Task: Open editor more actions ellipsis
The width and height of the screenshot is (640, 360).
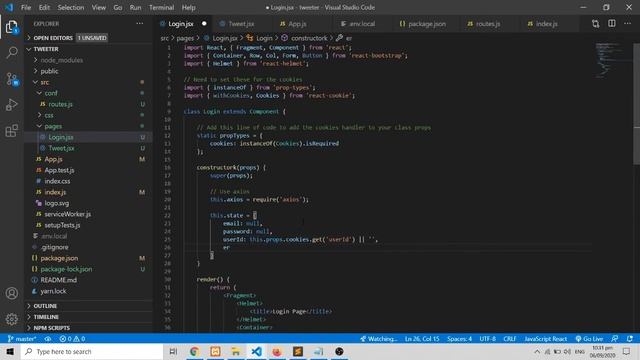Action: [x=627, y=24]
